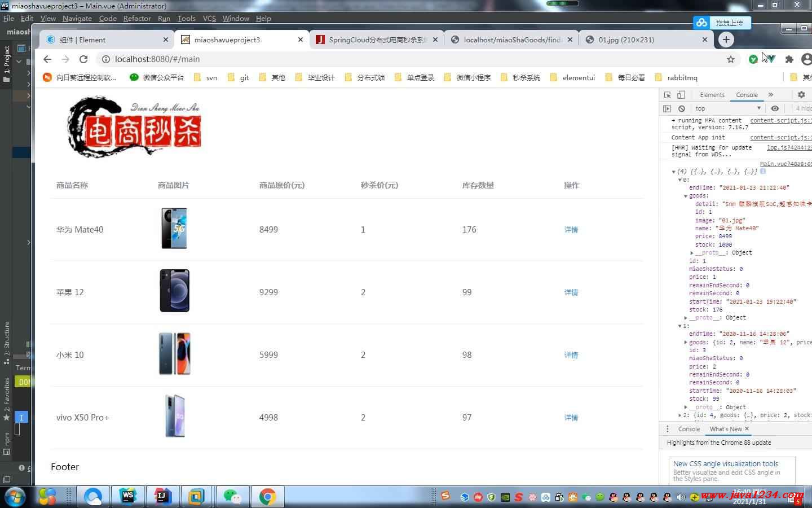Launch WebStorm from the taskbar
The image size is (812, 508).
coord(127,497)
